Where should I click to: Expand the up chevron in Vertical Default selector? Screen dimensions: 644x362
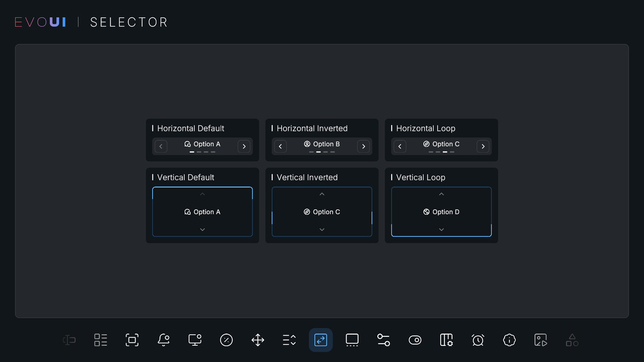tap(202, 194)
